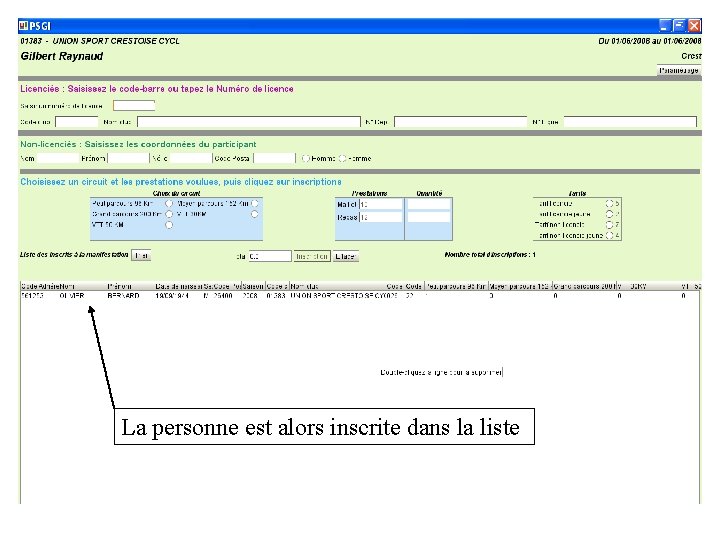Click the non-licencié Prénom field
The width and height of the screenshot is (720, 540).
128,158
